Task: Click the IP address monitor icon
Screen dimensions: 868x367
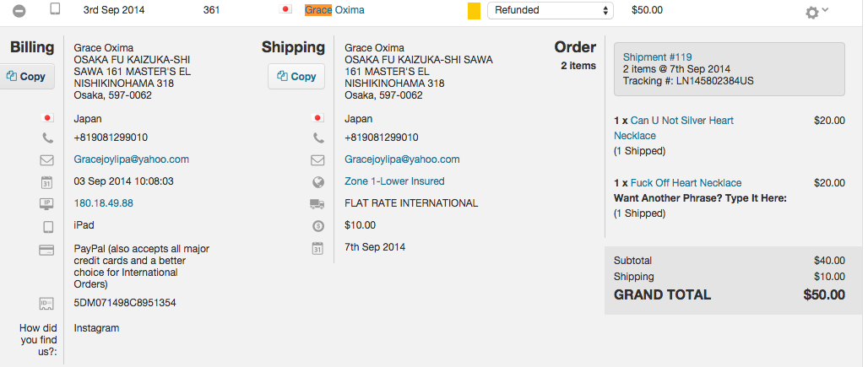Action: pyautogui.click(x=47, y=203)
